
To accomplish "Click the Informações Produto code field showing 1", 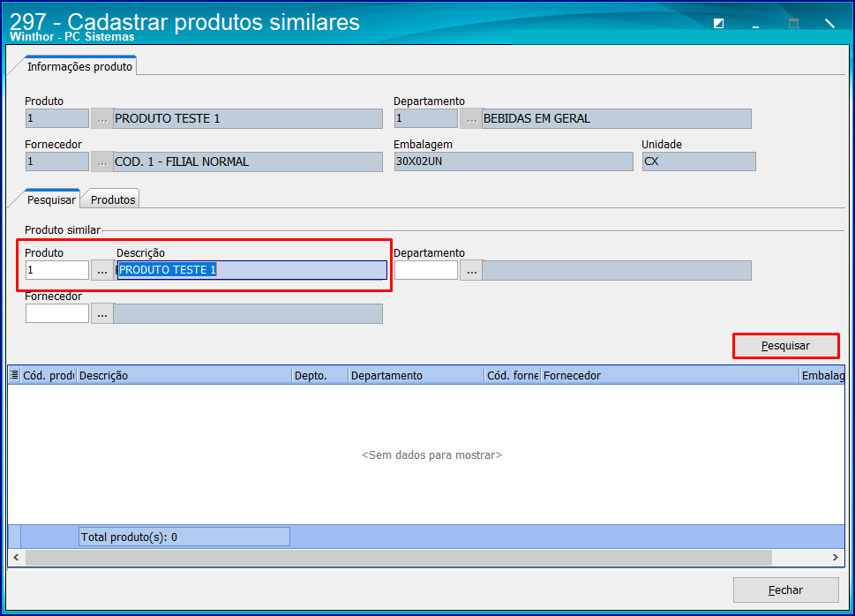I will 57,118.
